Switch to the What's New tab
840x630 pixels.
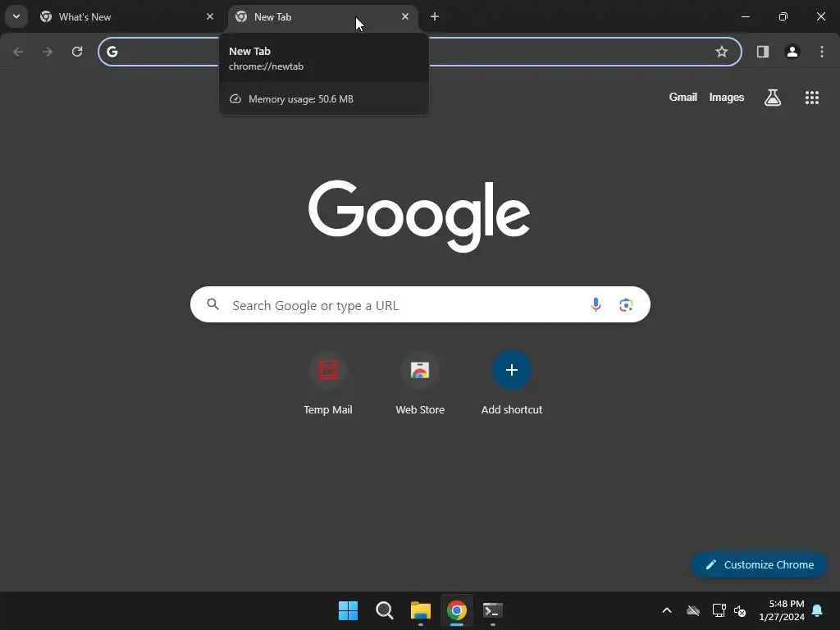click(x=127, y=16)
